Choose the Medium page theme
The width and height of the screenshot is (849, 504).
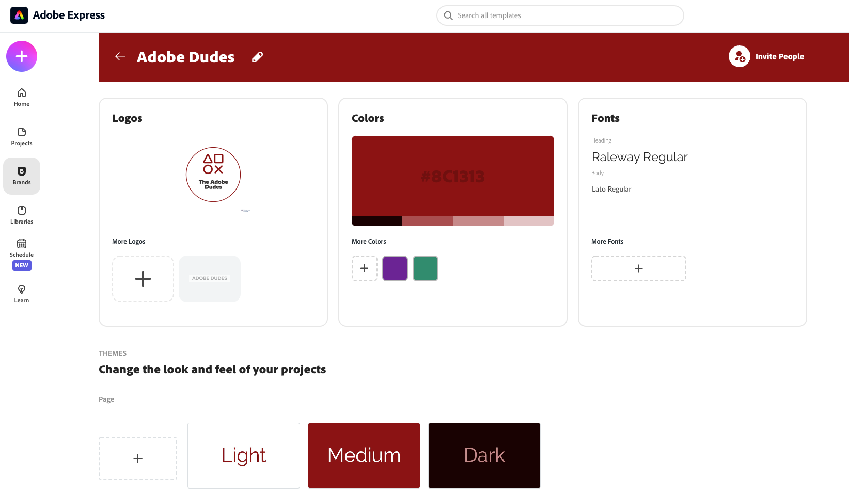pos(364,455)
